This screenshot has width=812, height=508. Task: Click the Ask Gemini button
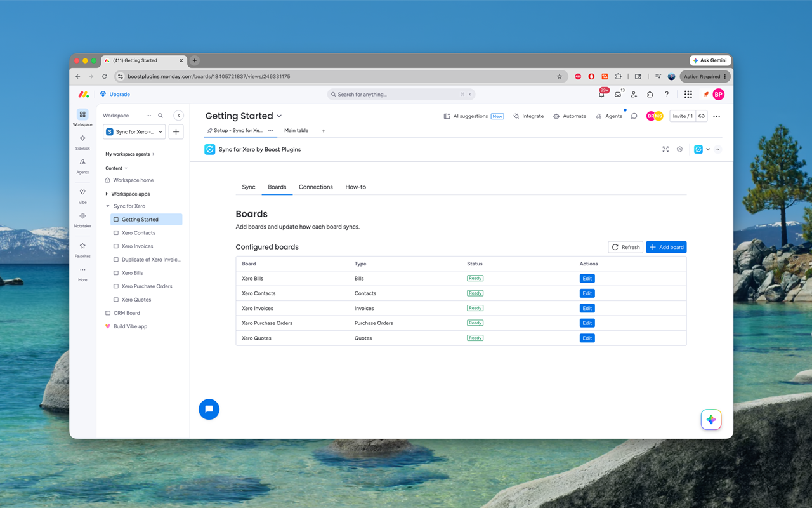tap(710, 60)
